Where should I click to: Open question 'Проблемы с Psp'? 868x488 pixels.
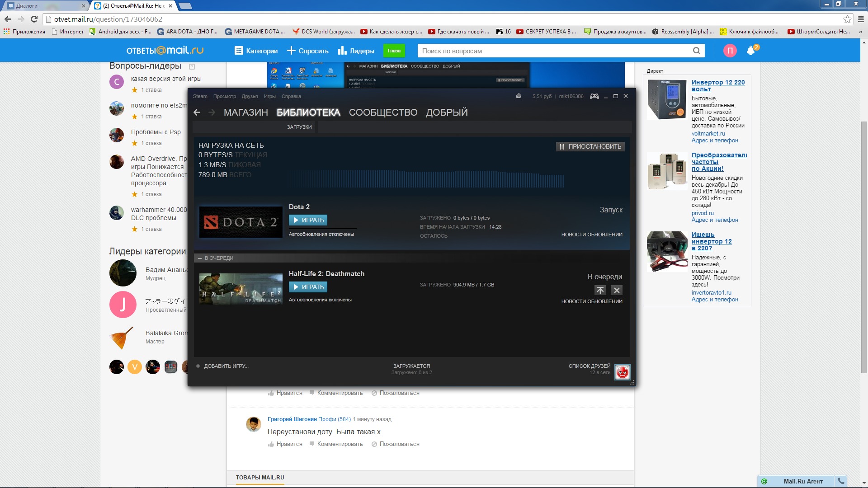156,132
